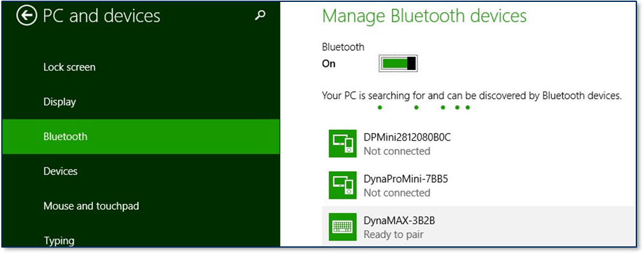Open search with the magnifier icon

pos(260,16)
